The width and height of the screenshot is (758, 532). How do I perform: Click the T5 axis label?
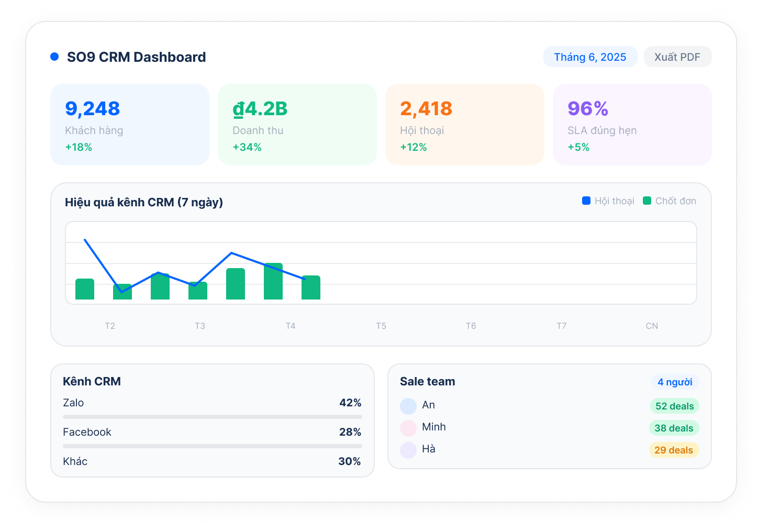click(x=381, y=326)
